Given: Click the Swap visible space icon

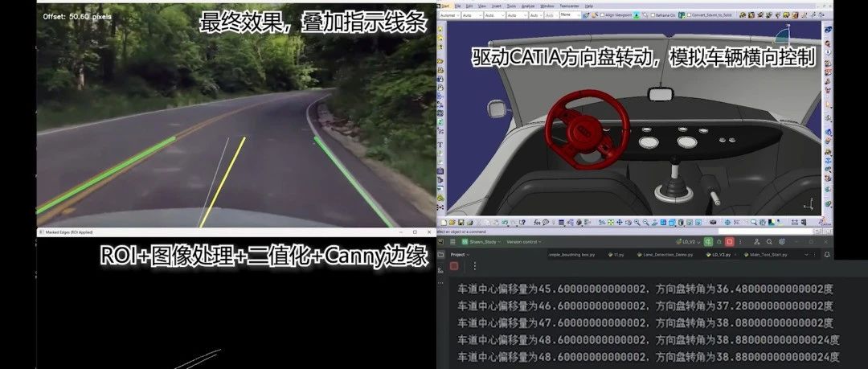Looking at the screenshot, I should click(698, 222).
